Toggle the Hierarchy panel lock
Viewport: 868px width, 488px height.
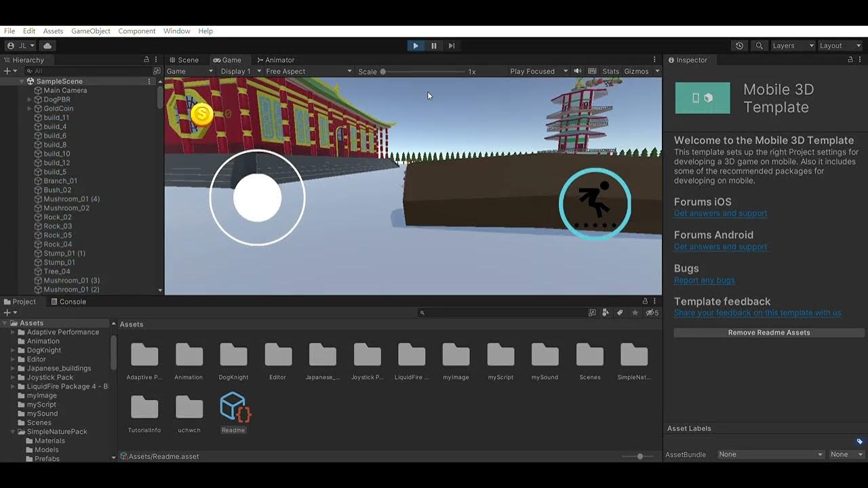point(146,60)
